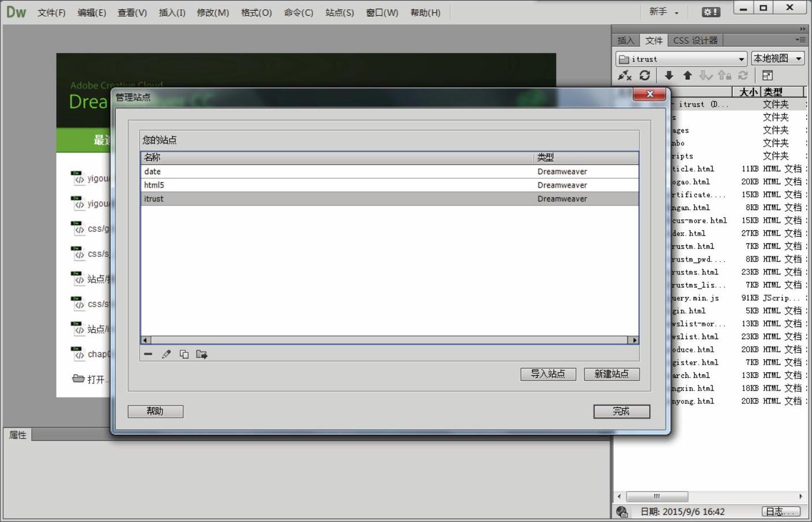Click right arrow of the Files panel scrollbar
Viewport: 812px width, 522px height.
point(800,497)
